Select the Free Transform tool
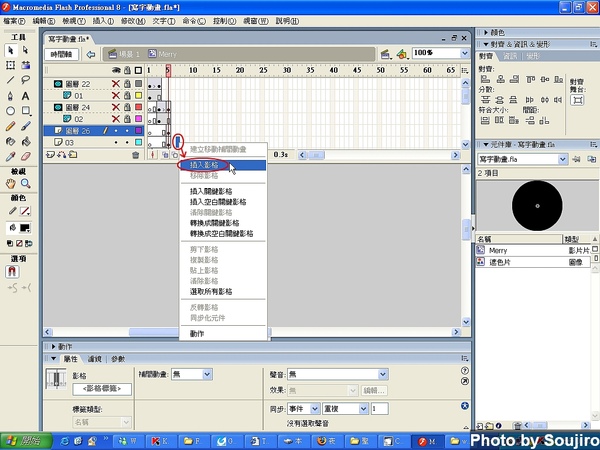Screen dimensions: 600x450 11,65
